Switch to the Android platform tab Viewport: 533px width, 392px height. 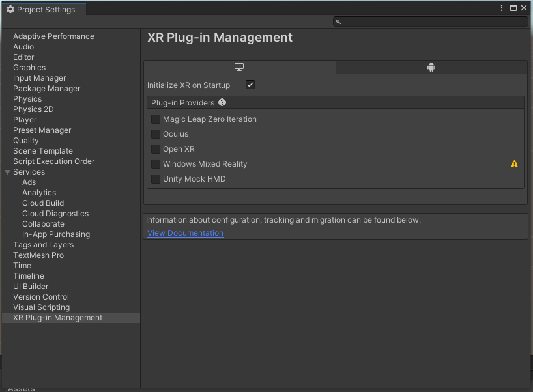(431, 67)
